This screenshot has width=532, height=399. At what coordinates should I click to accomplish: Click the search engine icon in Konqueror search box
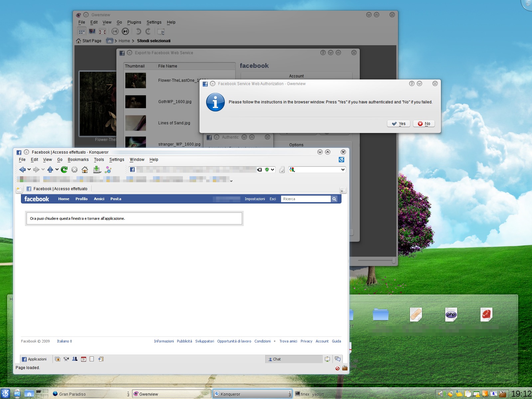pos(292,170)
